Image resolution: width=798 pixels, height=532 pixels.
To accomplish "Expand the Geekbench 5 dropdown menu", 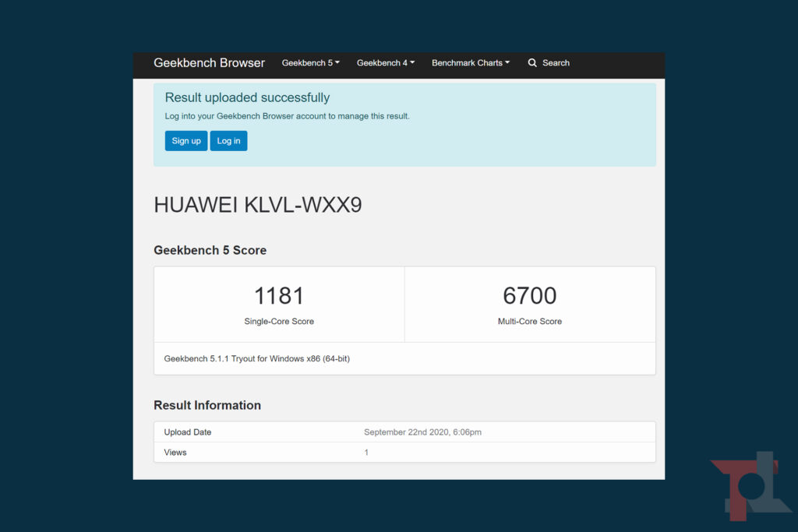I will coord(310,63).
